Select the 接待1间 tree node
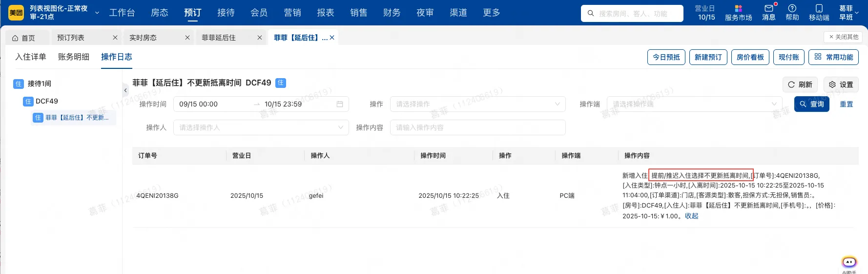This screenshot has width=868, height=274. [x=40, y=84]
